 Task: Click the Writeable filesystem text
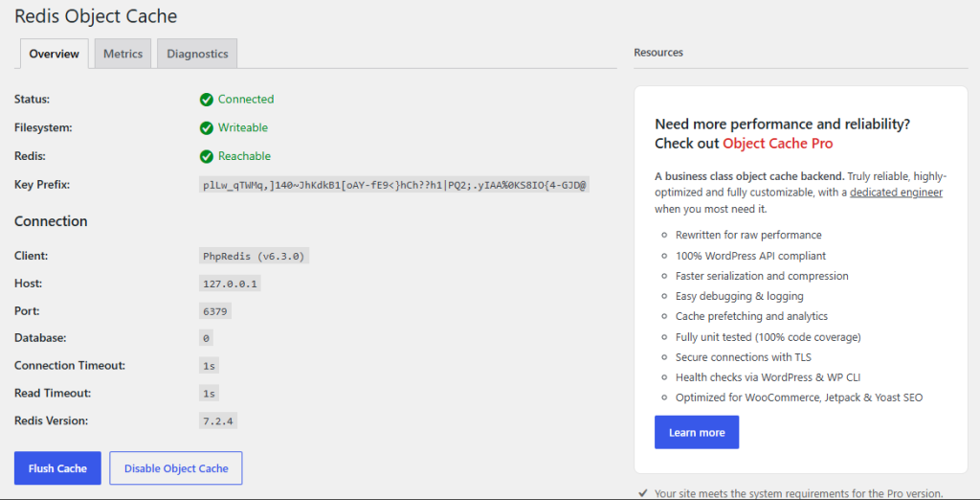pyautogui.click(x=243, y=127)
